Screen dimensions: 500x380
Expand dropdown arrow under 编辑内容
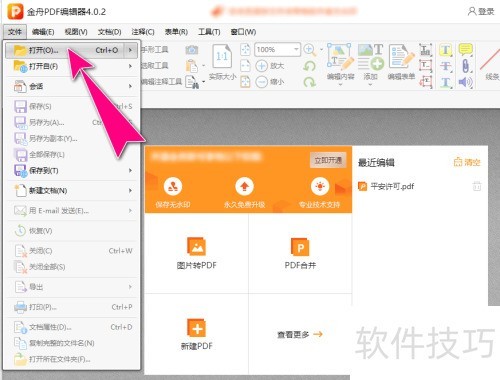[340, 85]
